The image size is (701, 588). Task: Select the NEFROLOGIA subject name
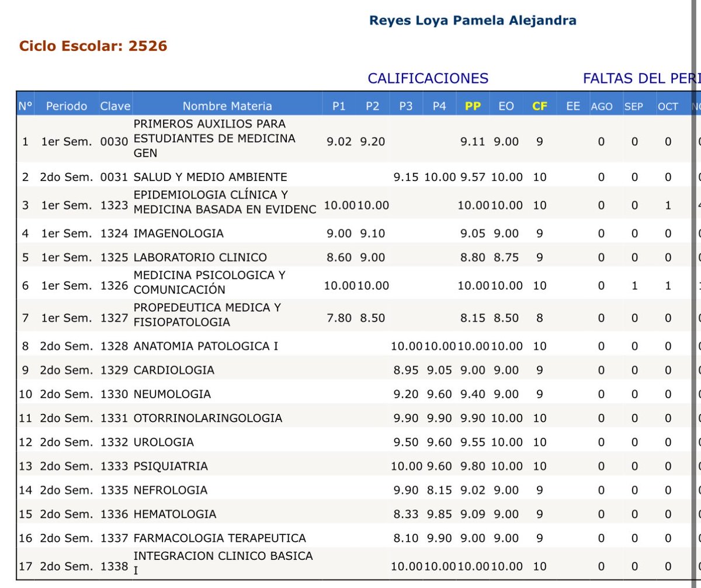pos(171,490)
